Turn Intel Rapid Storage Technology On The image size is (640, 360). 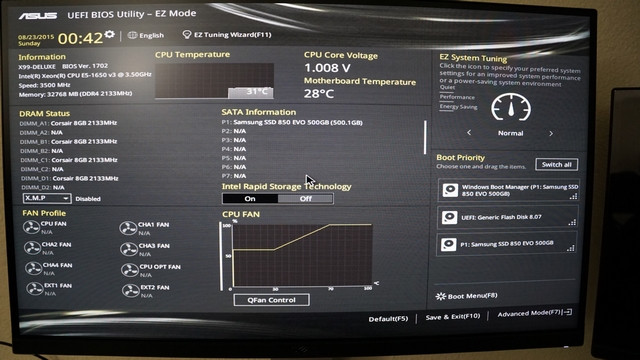[250, 198]
